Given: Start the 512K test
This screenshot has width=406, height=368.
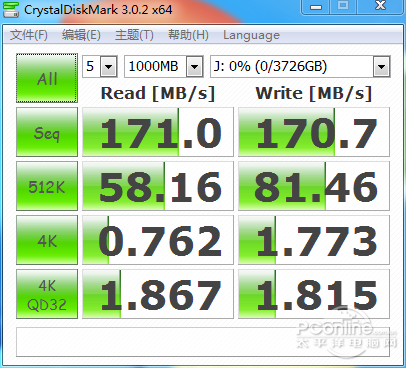Looking at the screenshot, I should click(x=47, y=186).
